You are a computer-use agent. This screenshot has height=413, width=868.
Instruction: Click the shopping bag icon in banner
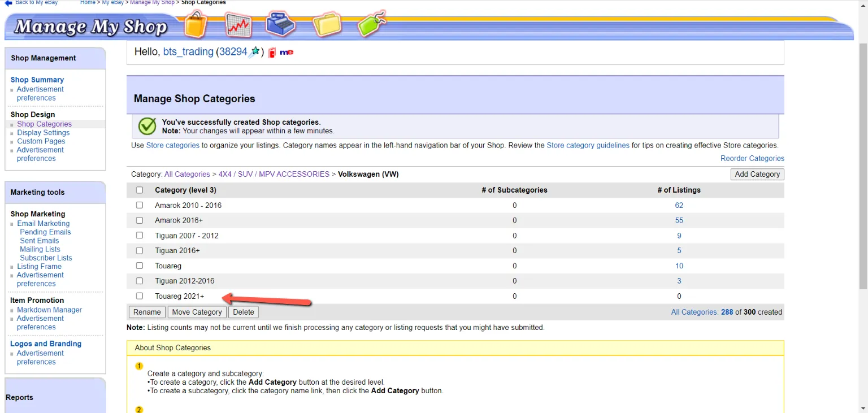[196, 25]
